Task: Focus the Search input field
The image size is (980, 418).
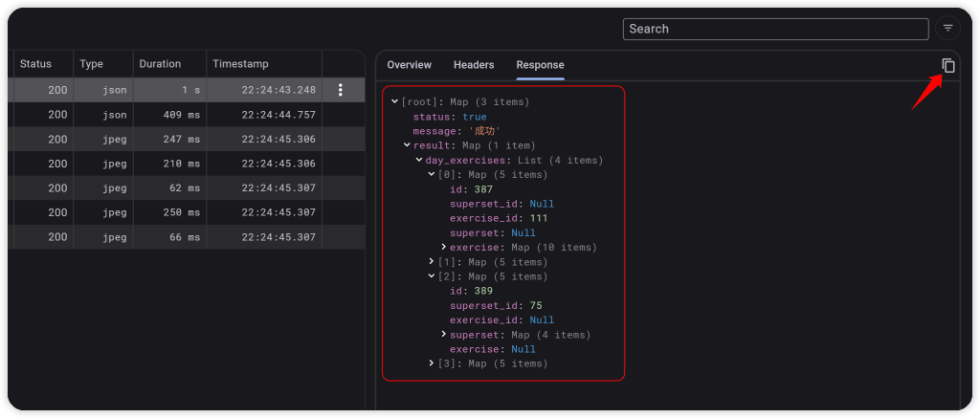Action: [x=775, y=29]
